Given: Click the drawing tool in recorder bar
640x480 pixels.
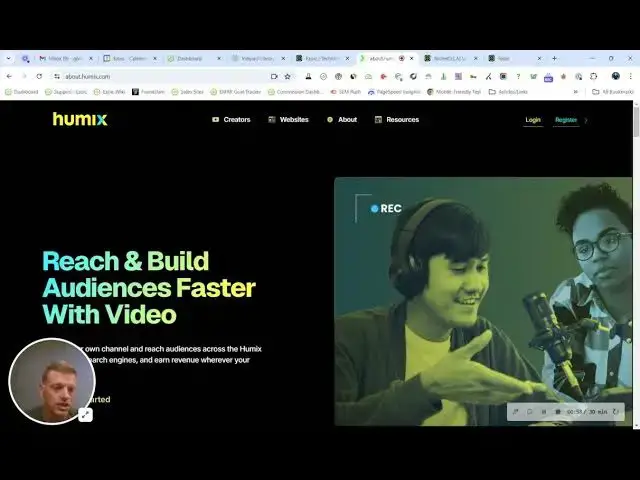Looking at the screenshot, I should click(x=516, y=412).
